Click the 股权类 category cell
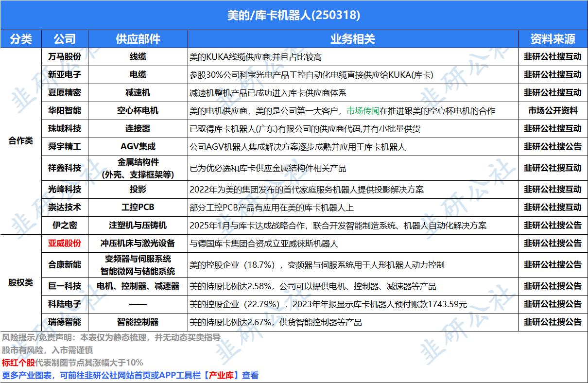Screen dimensions: 588x383 (x=21, y=282)
